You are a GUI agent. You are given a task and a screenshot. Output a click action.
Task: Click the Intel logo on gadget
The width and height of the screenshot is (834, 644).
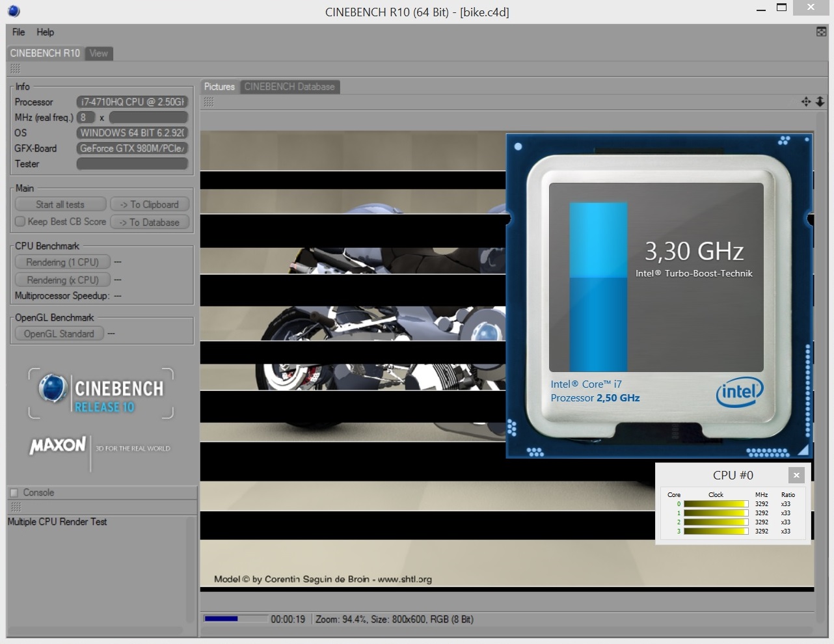pyautogui.click(x=740, y=392)
